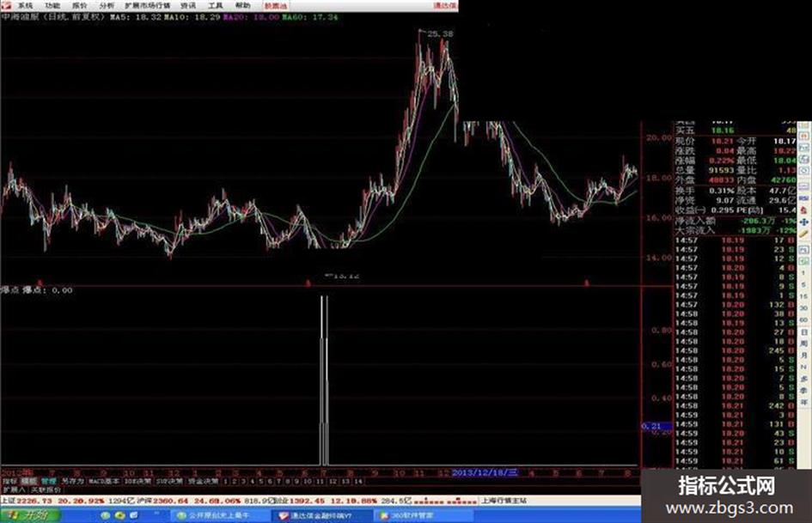Click the 创业 index value 1392.45 in status bar

pos(307,501)
